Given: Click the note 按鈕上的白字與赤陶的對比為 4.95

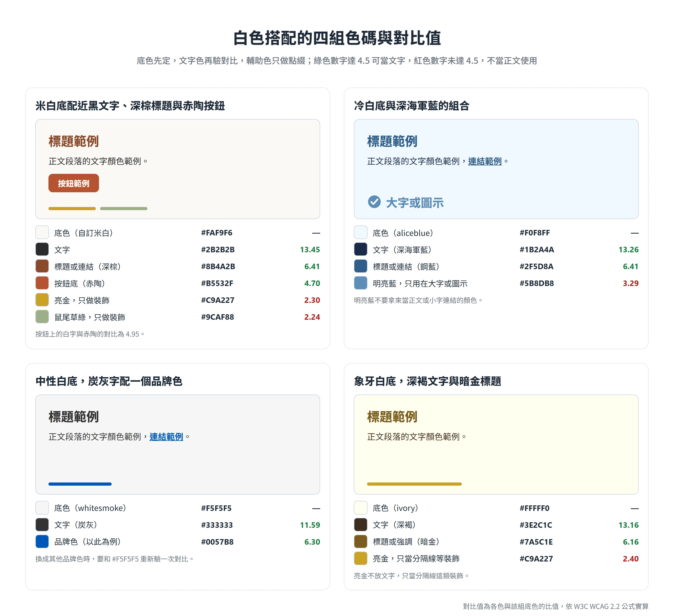Looking at the screenshot, I should [90, 334].
